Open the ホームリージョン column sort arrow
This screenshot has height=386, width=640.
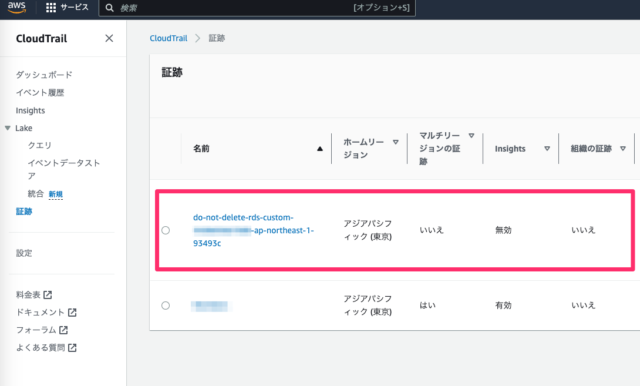tap(396, 142)
